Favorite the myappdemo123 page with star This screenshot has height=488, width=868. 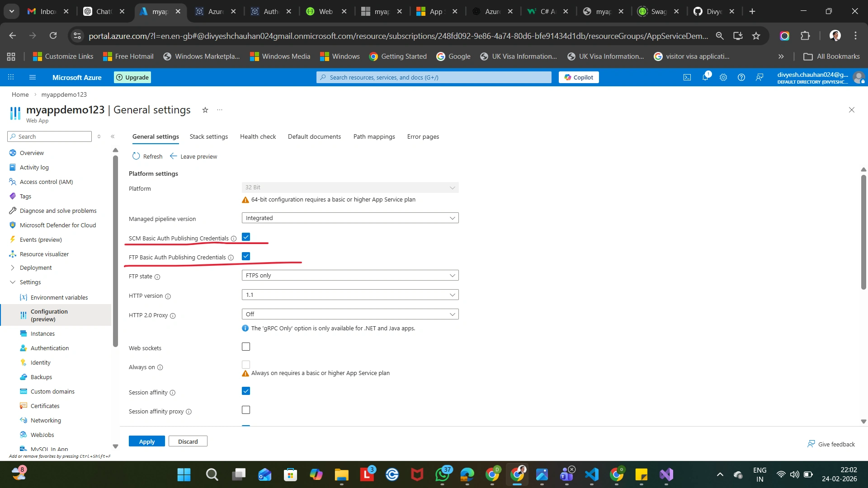[205, 110]
